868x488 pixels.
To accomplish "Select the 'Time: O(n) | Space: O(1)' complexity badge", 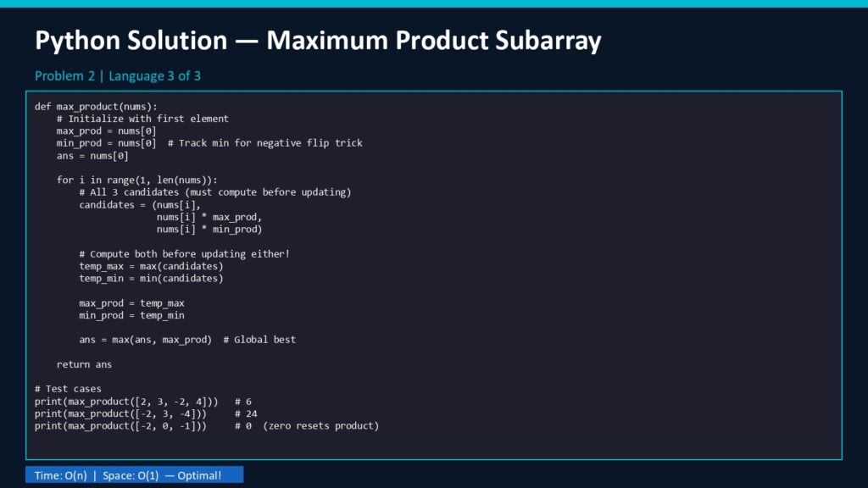I will (134, 475).
